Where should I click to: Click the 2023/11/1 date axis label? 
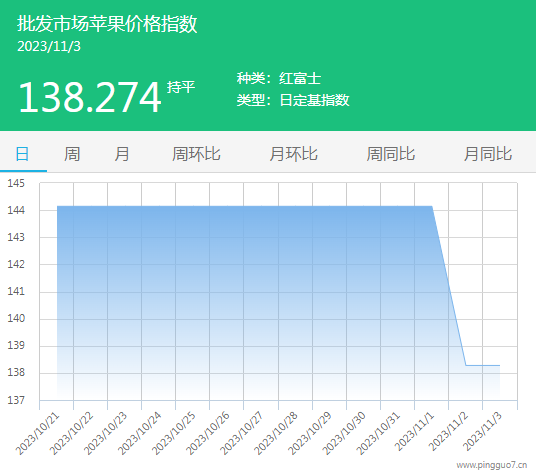[414, 431]
